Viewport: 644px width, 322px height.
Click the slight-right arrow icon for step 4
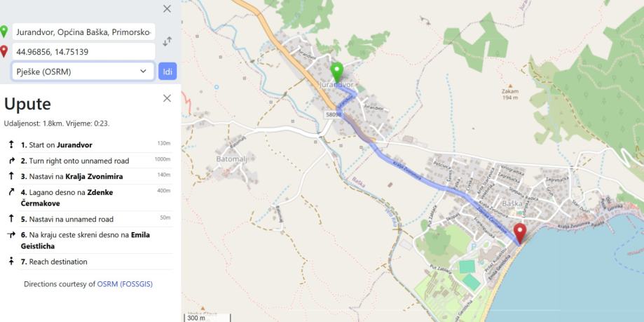(11, 192)
